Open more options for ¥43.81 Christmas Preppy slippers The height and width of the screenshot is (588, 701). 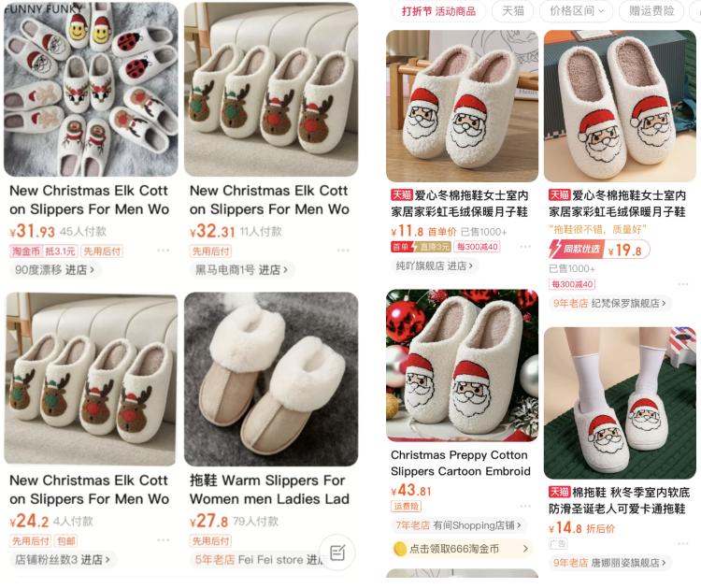tap(525, 506)
